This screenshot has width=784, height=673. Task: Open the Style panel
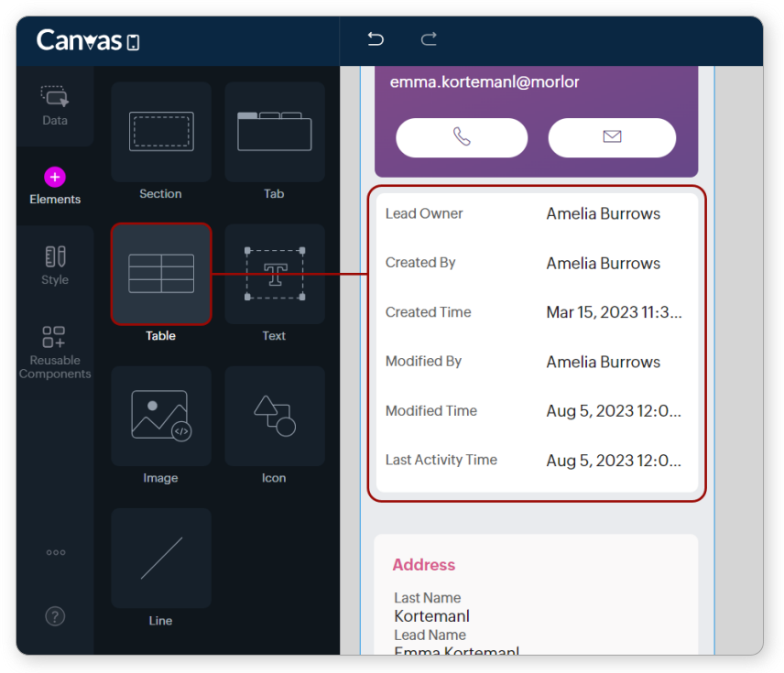55,266
